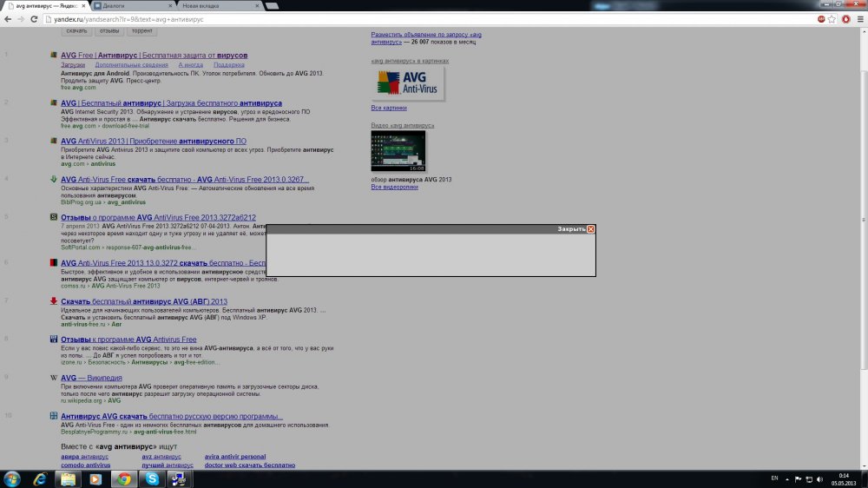Screen dimensions: 868x488
Task: Go back with the browser back arrow
Action: (x=8, y=19)
